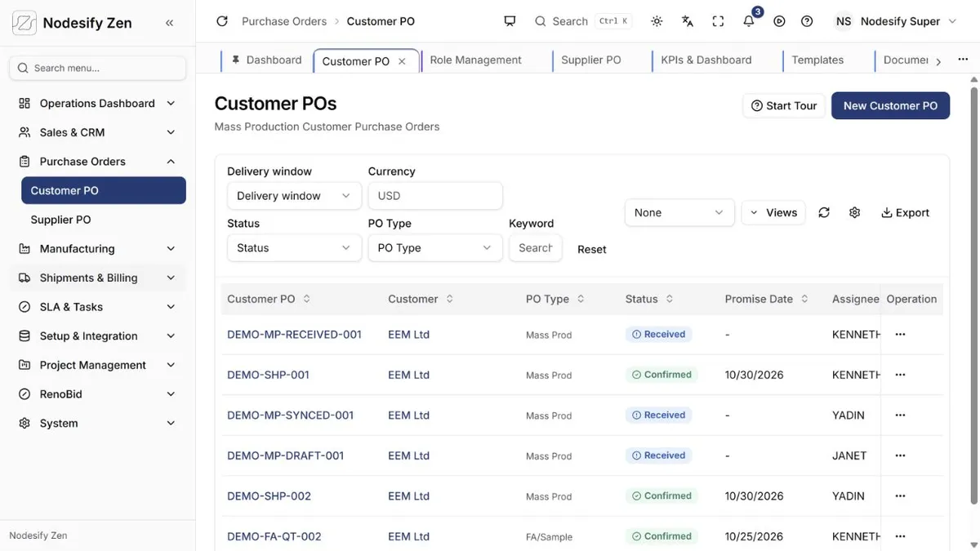Open operations menu for DEMO-MP-RECEIVED-001

(x=900, y=334)
